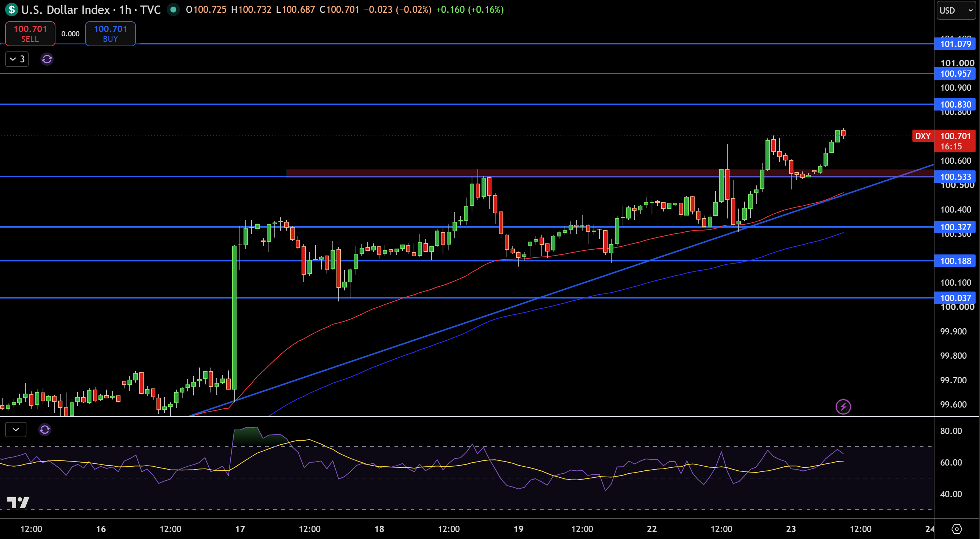Select the 100.188 horizontal line price label

955,261
